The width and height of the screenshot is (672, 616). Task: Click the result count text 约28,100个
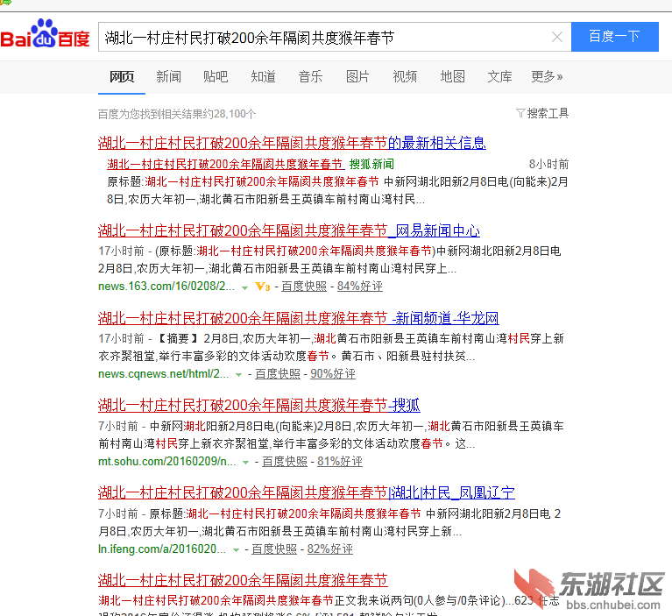(229, 114)
